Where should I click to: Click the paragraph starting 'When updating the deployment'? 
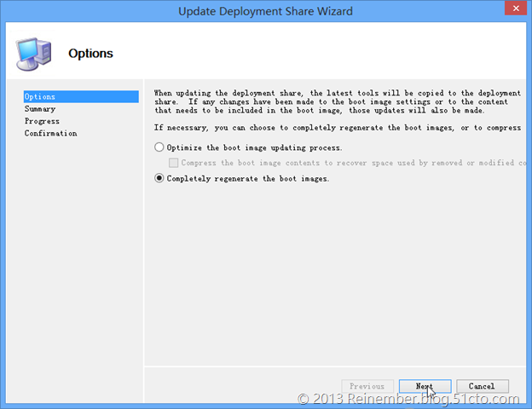point(338,101)
